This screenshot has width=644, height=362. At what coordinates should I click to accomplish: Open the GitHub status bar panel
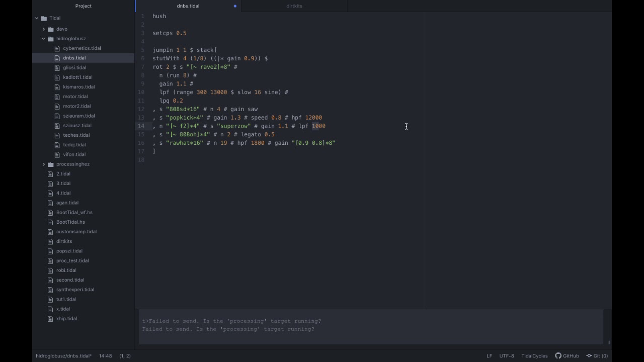coord(567,356)
